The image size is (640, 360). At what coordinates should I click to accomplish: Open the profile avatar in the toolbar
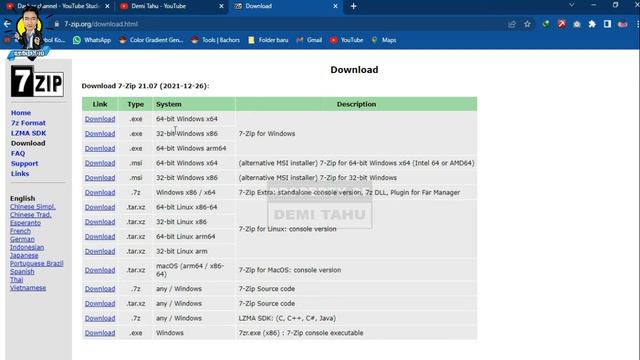pyautogui.click(x=622, y=24)
